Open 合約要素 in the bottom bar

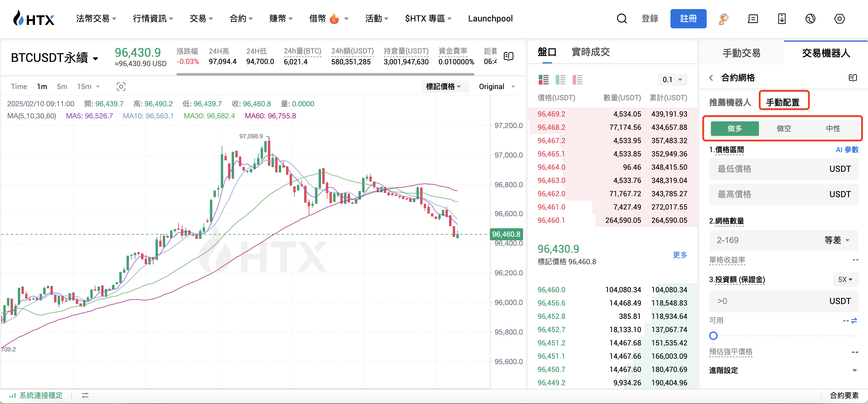(x=844, y=395)
